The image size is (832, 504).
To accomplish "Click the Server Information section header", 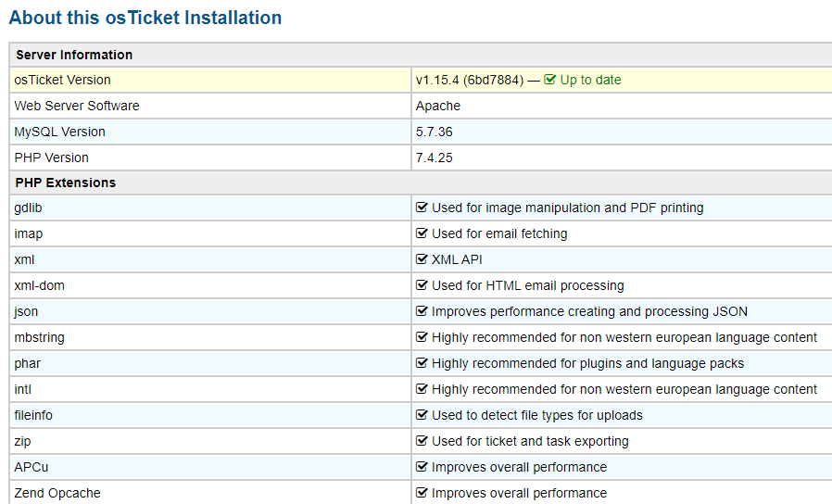I will pos(74,55).
